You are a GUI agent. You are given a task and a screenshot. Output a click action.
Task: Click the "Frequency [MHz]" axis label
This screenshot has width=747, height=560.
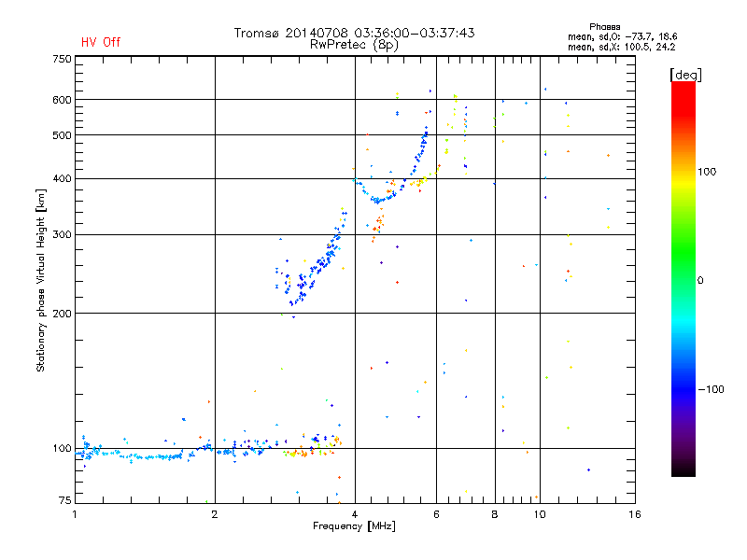click(354, 526)
